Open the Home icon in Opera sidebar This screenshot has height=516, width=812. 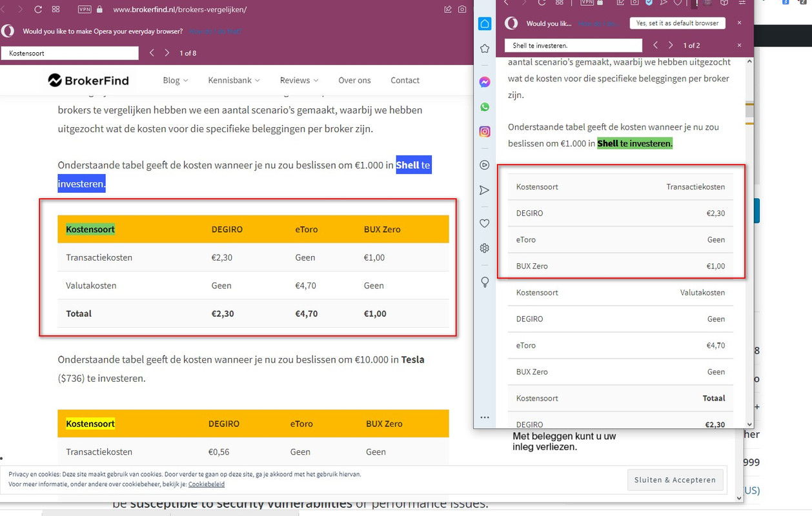tap(485, 24)
